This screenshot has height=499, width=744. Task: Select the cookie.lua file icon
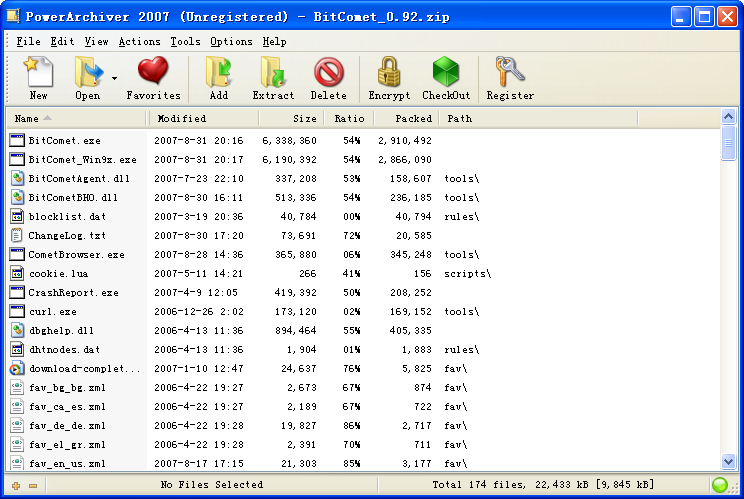click(x=17, y=273)
